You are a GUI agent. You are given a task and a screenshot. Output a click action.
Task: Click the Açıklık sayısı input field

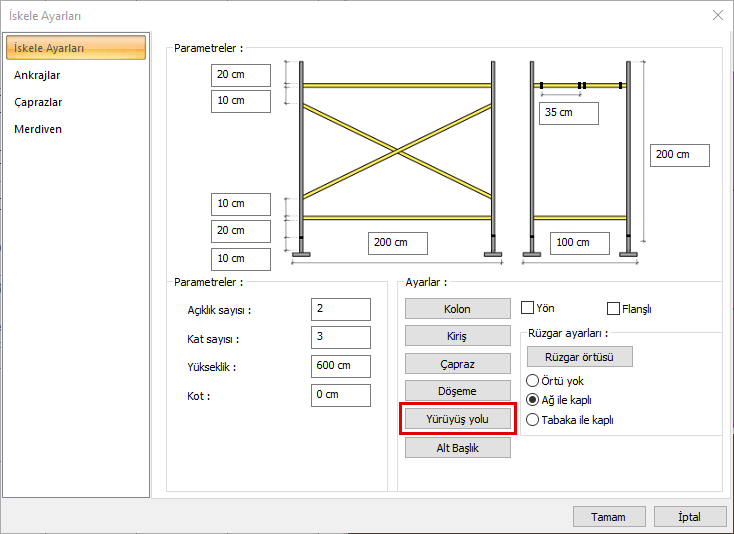pyautogui.click(x=341, y=309)
